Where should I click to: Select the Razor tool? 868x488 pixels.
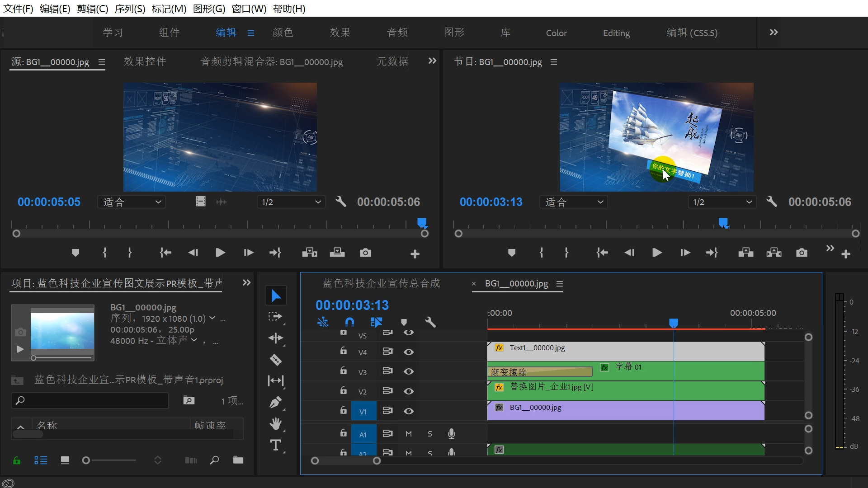[x=276, y=360]
